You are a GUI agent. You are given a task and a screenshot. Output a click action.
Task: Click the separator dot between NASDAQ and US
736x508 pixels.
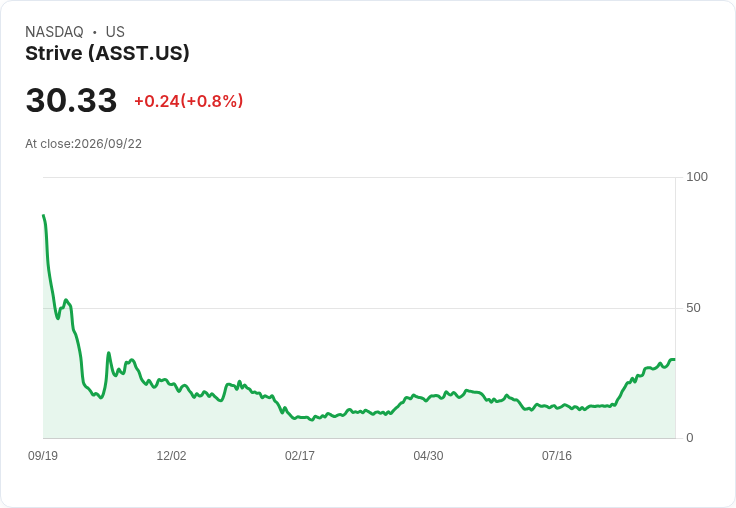tap(94, 32)
